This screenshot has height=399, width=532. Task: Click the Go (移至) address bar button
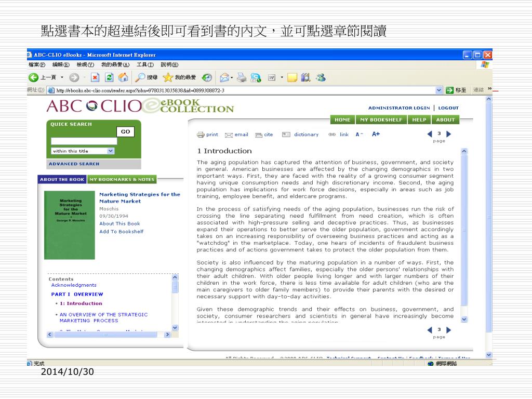click(x=456, y=90)
